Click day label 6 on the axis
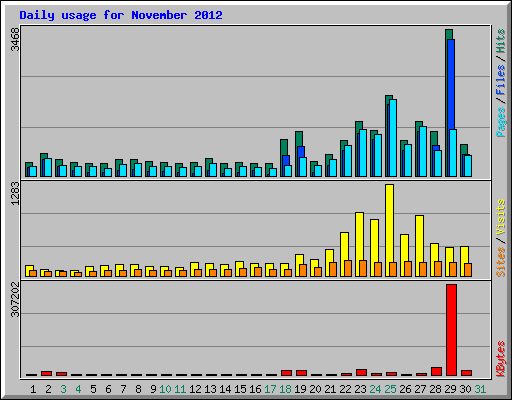 [108, 389]
